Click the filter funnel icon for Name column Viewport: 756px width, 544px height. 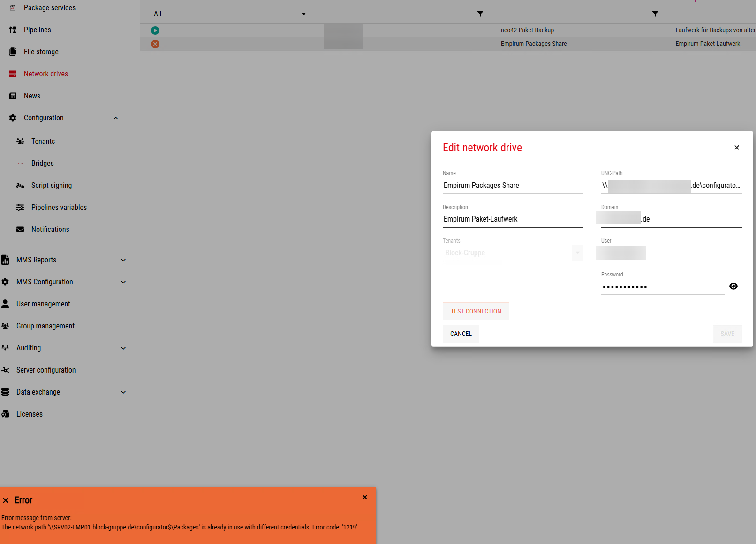tap(655, 14)
